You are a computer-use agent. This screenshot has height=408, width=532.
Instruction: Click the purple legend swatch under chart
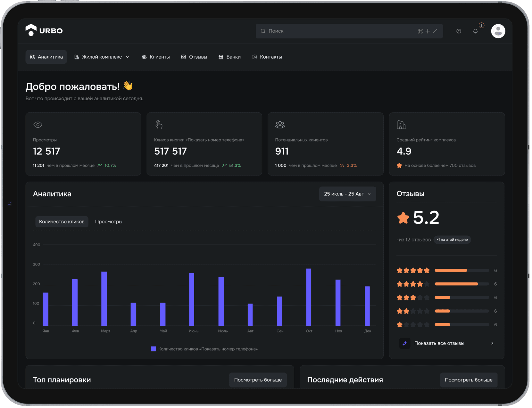click(x=153, y=349)
